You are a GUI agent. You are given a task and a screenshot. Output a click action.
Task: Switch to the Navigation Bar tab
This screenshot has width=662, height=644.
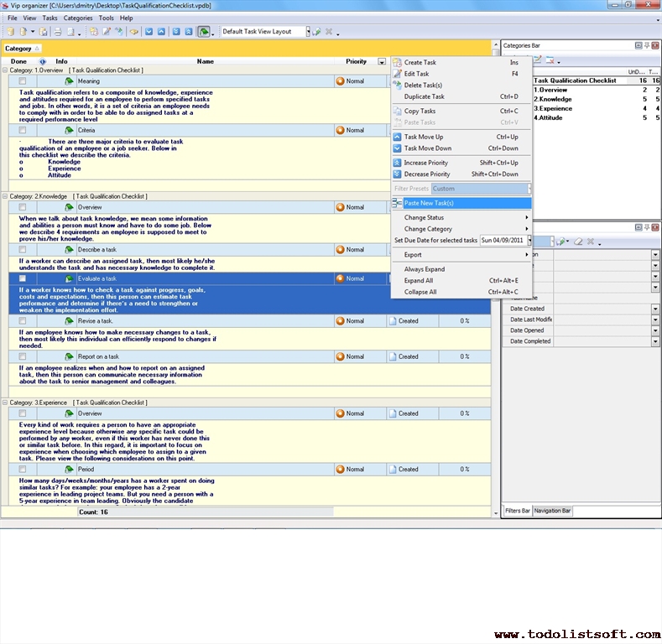tap(553, 511)
